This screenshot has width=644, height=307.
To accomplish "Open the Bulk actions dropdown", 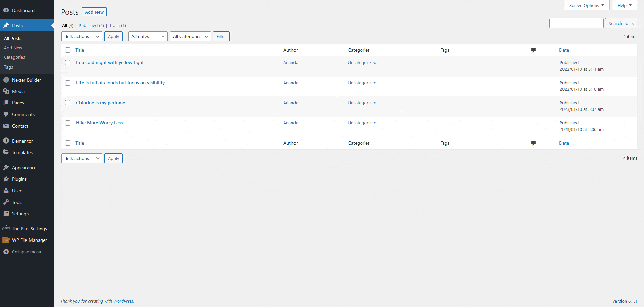I will 82,36.
